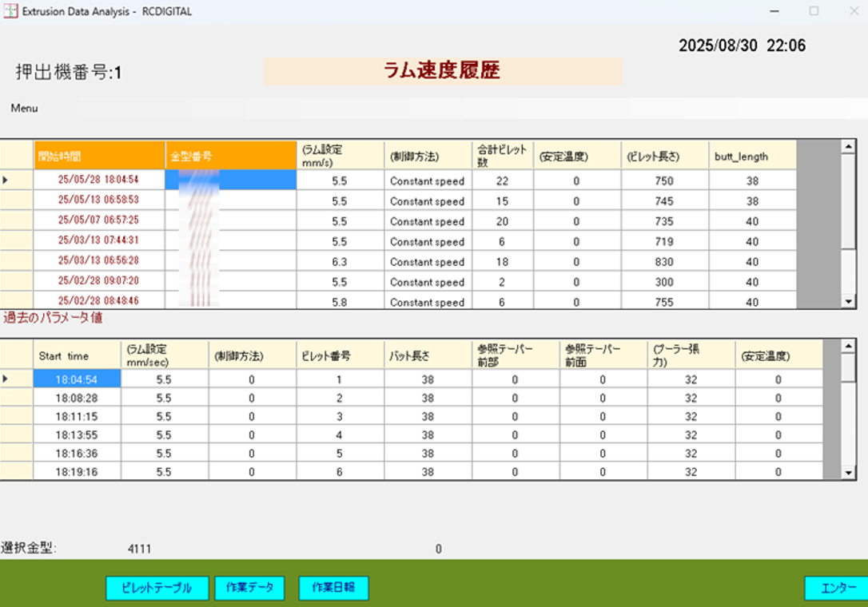Screen dimensions: 868x607
Task: Select the 18:04:54 Start time cell
Action: point(77,379)
